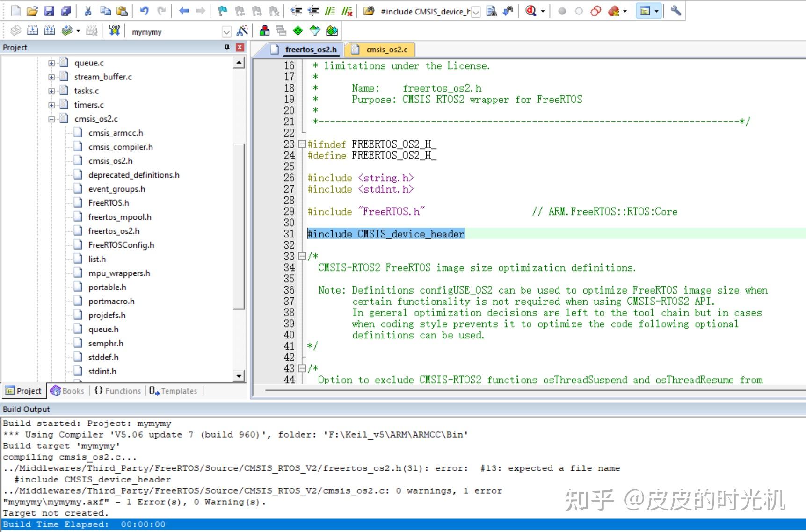Screen dimensions: 806x532
Task: Select FreeRTOSConfig.h in project tree
Action: [121, 245]
